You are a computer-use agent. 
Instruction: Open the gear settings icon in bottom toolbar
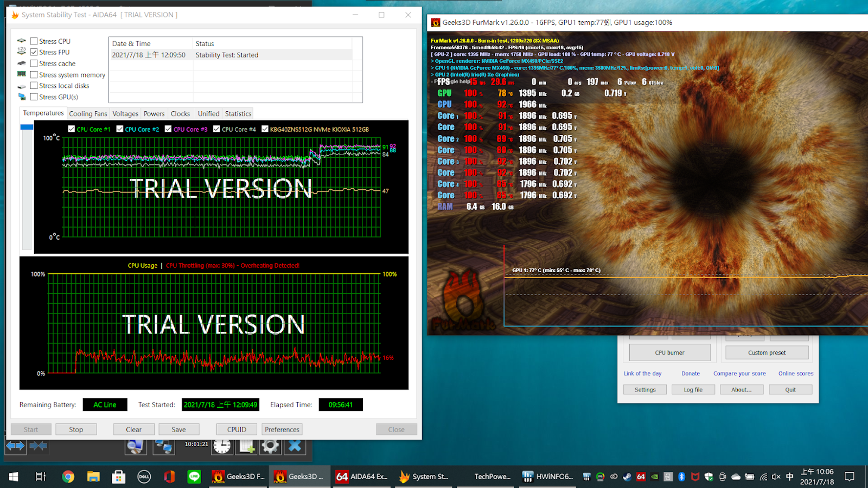270,446
